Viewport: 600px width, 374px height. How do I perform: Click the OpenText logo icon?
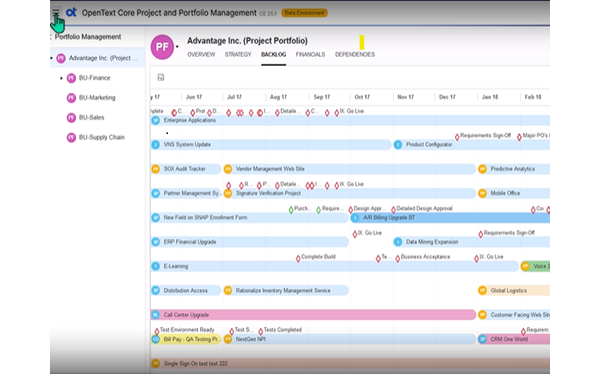[71, 13]
